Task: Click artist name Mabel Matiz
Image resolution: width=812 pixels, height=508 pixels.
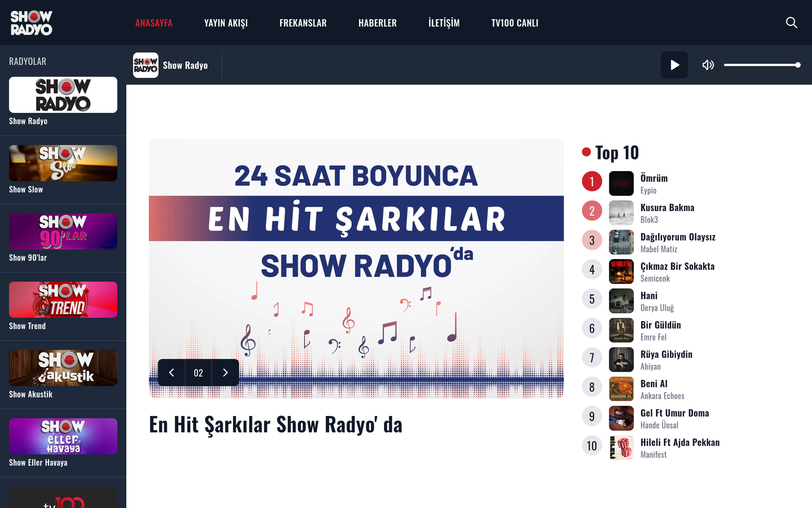Action: pos(659,249)
